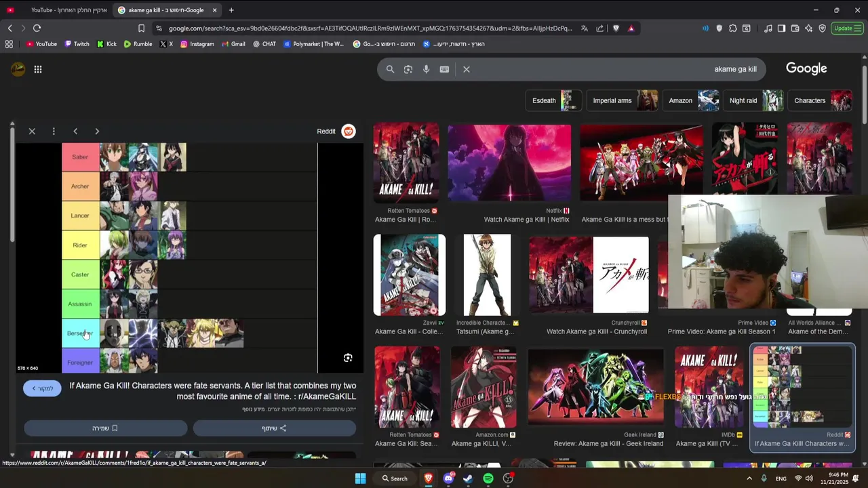This screenshot has width=868, height=488.
Task: Start voice search with the microphone icon
Action: pos(427,69)
